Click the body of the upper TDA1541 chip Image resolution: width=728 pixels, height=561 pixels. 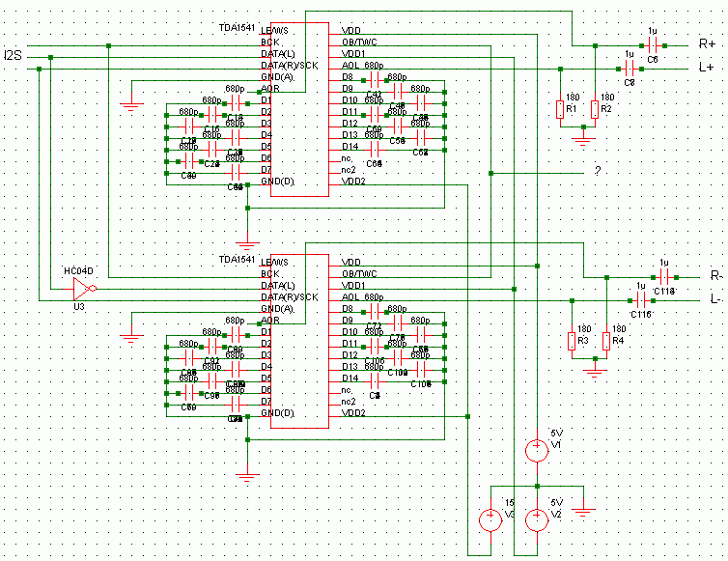tap(300, 109)
